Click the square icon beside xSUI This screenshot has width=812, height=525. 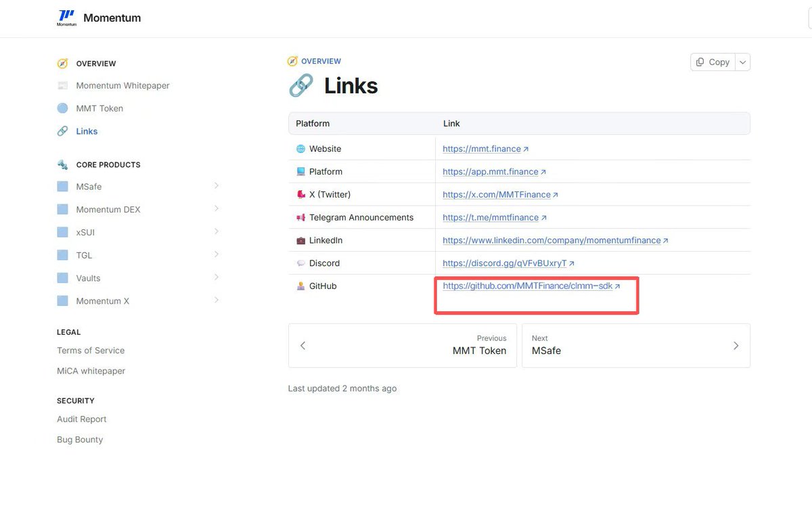click(x=62, y=233)
